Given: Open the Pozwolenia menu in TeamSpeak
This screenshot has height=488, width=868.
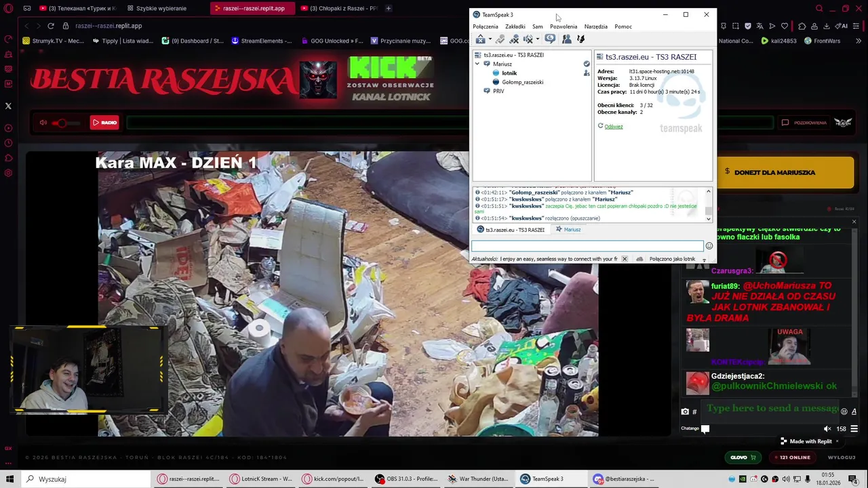Looking at the screenshot, I should click(x=564, y=26).
